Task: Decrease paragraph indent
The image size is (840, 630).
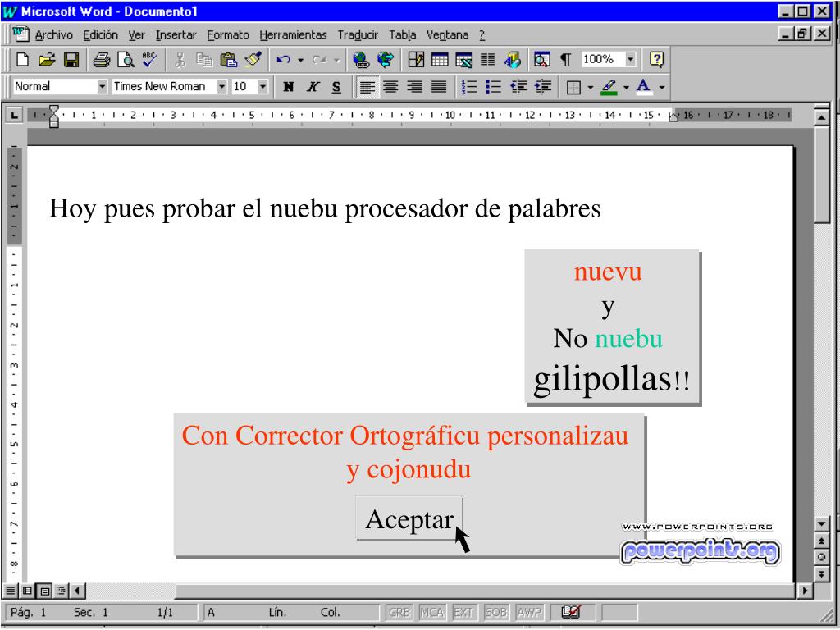Action: click(518, 87)
